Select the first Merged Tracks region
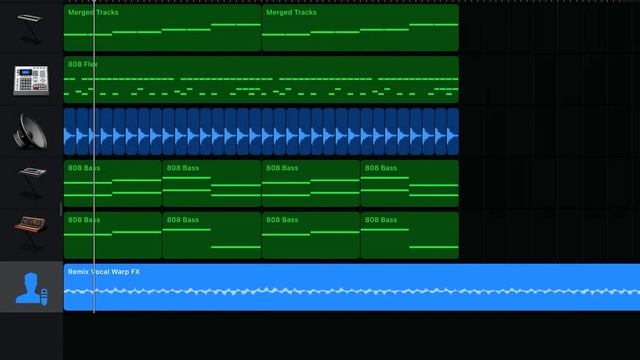640x360 pixels. click(x=162, y=28)
